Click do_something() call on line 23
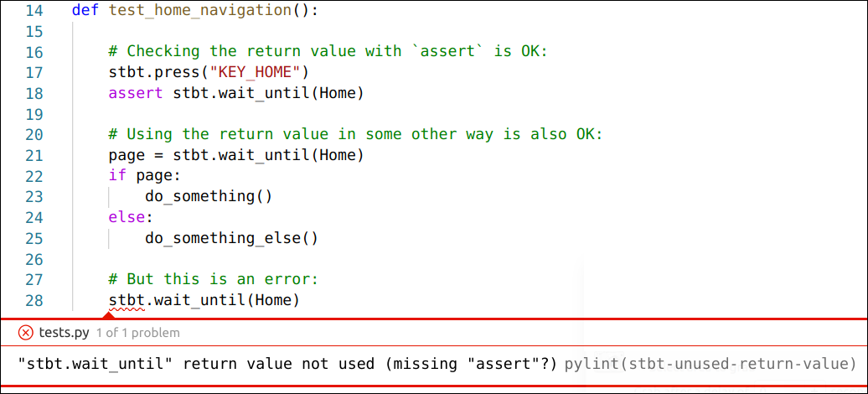 tap(209, 197)
